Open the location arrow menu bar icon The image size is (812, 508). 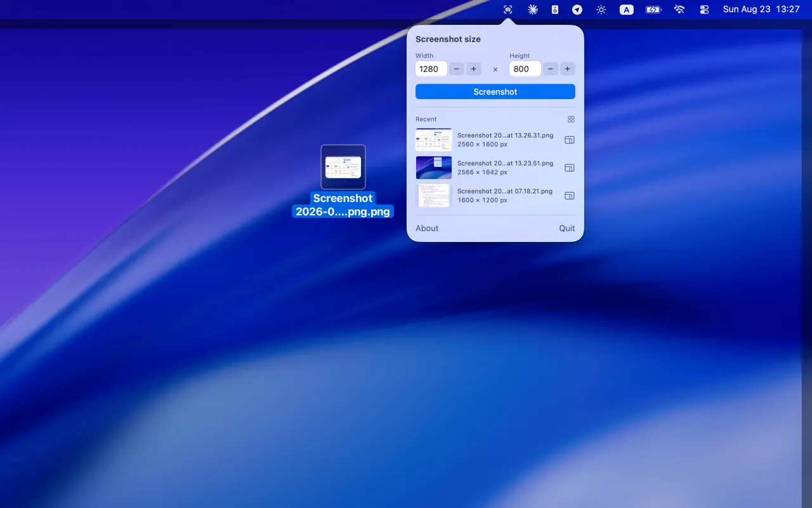pyautogui.click(x=577, y=10)
